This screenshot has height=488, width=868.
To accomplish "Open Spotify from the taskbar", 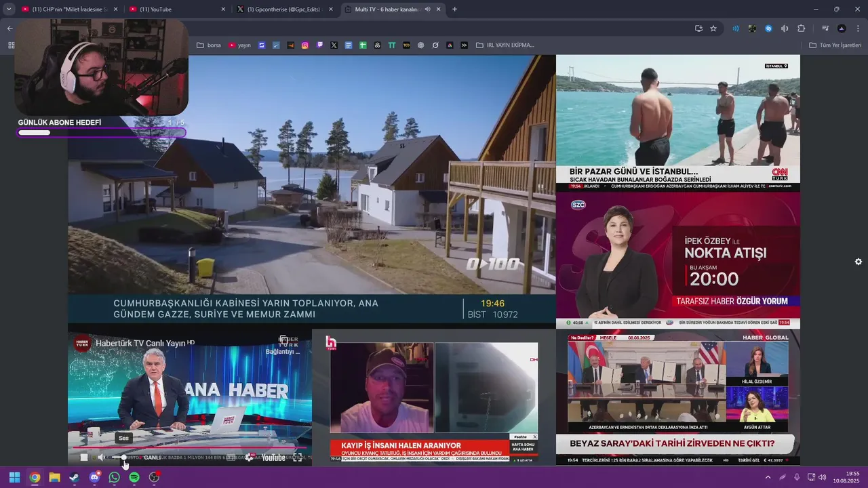I will coord(134,477).
